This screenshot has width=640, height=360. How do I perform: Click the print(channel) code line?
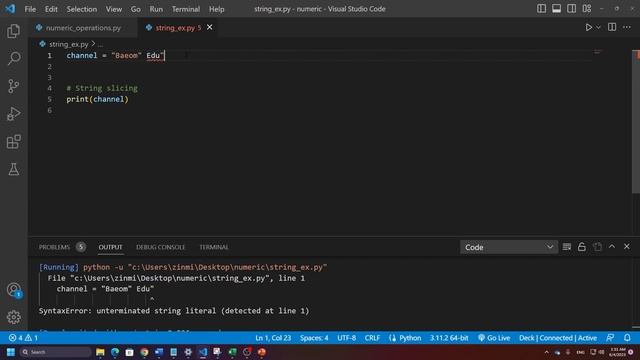point(98,99)
